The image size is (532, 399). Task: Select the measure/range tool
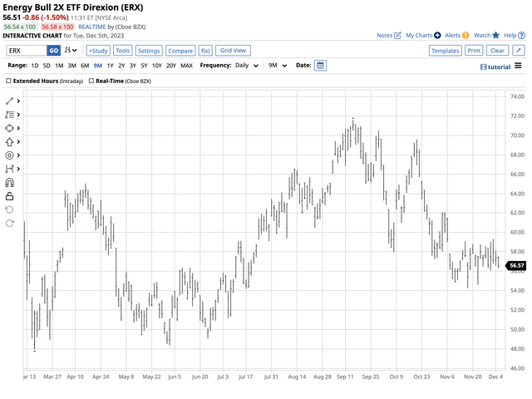click(x=9, y=169)
